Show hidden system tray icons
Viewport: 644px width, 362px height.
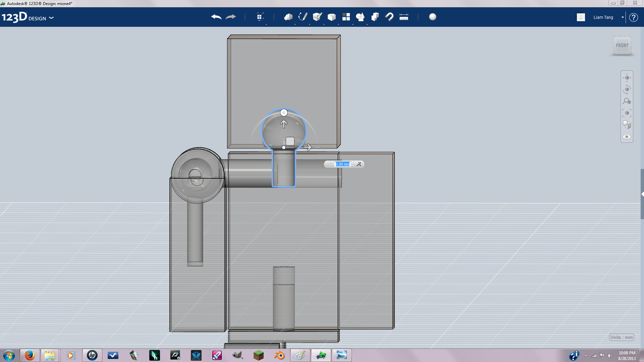(586, 356)
